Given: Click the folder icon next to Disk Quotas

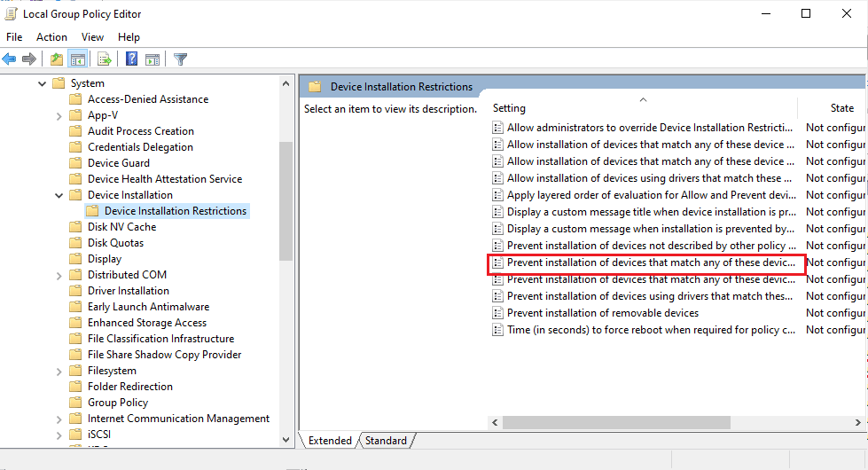Looking at the screenshot, I should click(76, 242).
